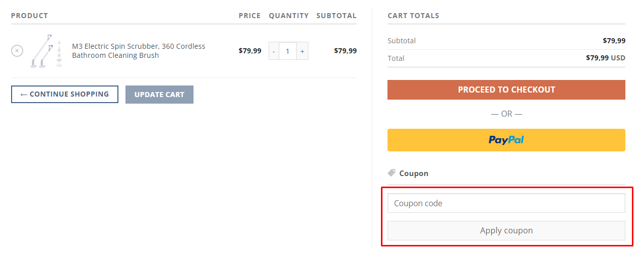Click the Update Cart button
Screen dimensions: 644x256
[x=159, y=95]
